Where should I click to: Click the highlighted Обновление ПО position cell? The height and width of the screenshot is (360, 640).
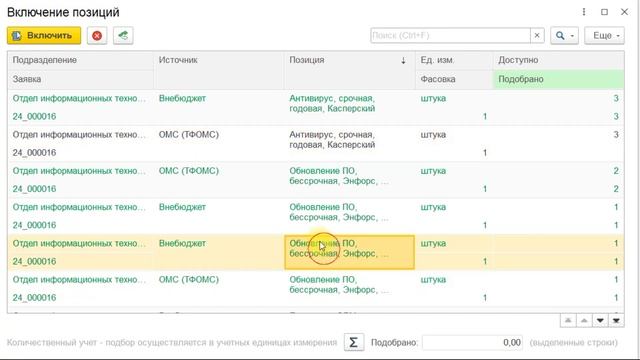point(349,252)
